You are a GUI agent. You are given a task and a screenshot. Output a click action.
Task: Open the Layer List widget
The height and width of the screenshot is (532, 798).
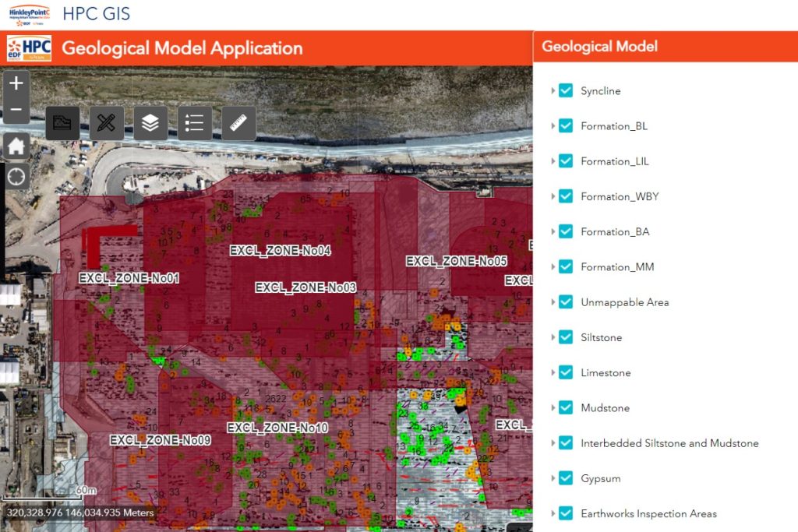click(150, 122)
